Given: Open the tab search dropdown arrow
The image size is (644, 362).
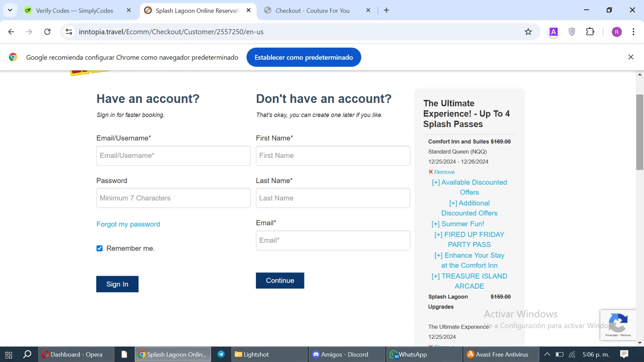Looking at the screenshot, I should pos(10,10).
